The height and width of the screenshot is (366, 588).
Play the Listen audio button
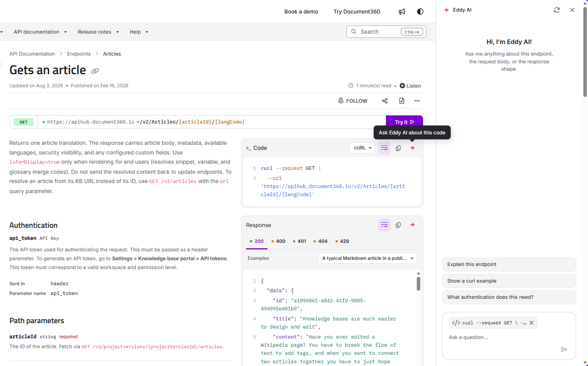pyautogui.click(x=410, y=86)
